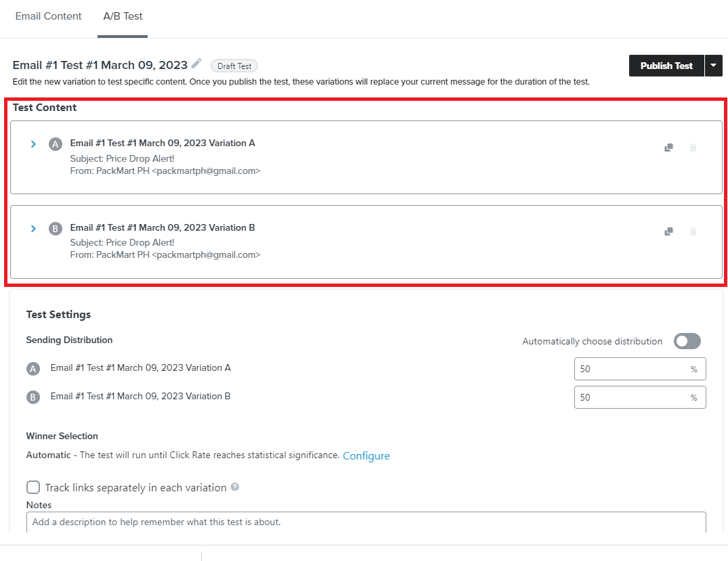This screenshot has height=561, width=728.
Task: Open Publish Test dropdown arrow
Action: (714, 66)
